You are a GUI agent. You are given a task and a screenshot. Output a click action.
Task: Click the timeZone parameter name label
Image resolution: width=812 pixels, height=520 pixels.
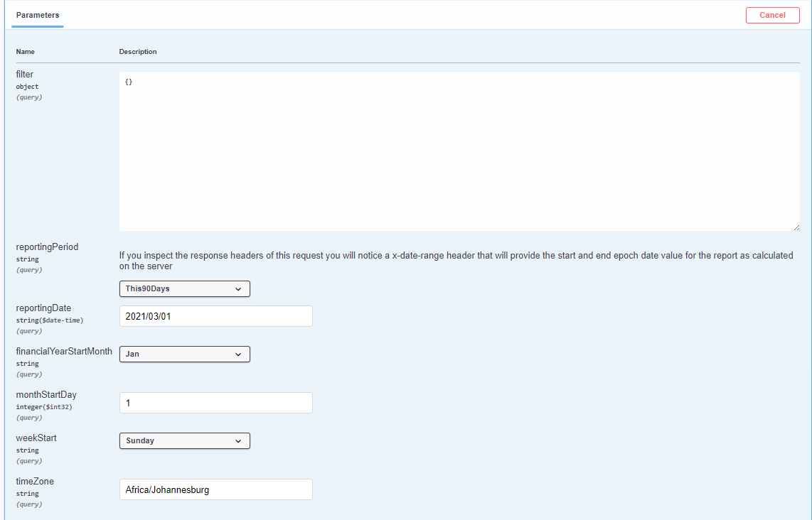35,482
